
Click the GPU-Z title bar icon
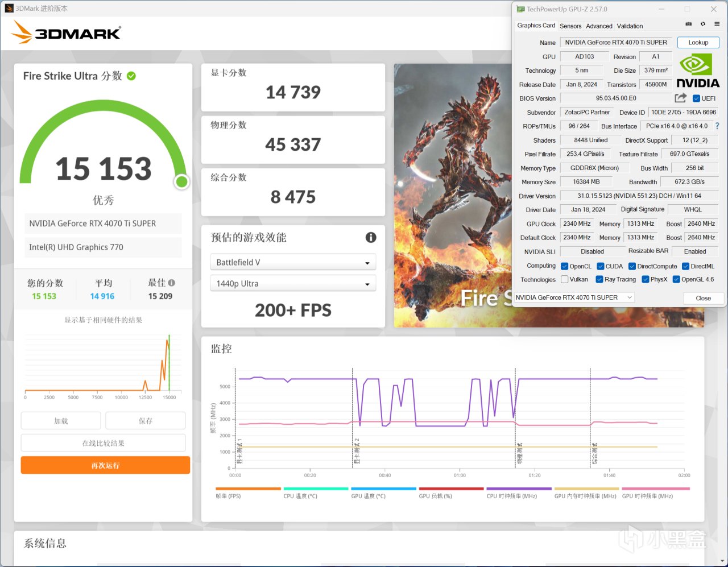[520, 9]
